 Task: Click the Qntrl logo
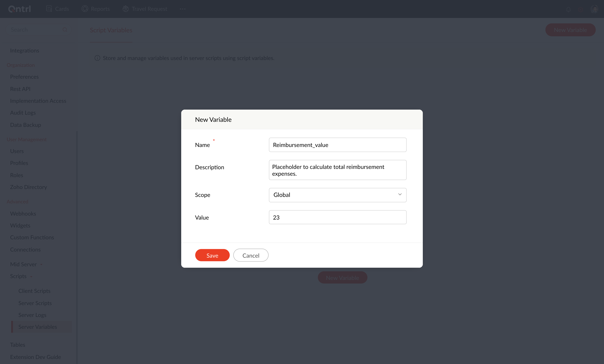pos(20,9)
